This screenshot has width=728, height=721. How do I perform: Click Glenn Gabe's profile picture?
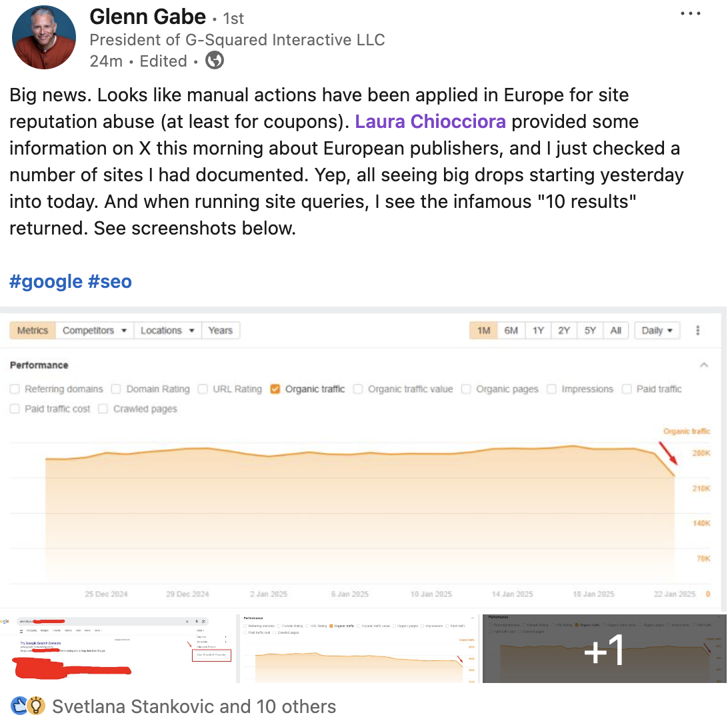pos(43,37)
